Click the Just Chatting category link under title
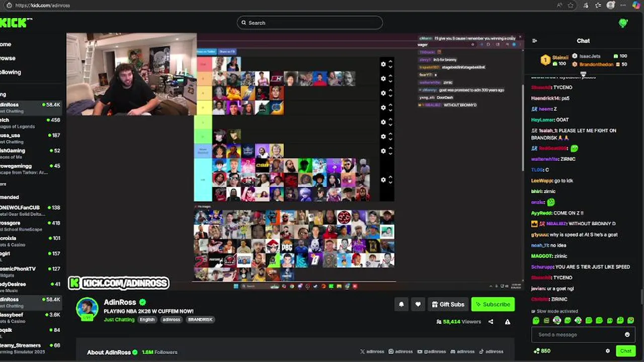This screenshot has width=644, height=362. (x=119, y=320)
